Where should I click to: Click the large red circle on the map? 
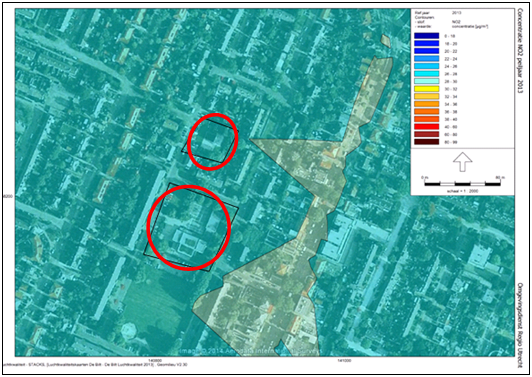click(x=189, y=228)
